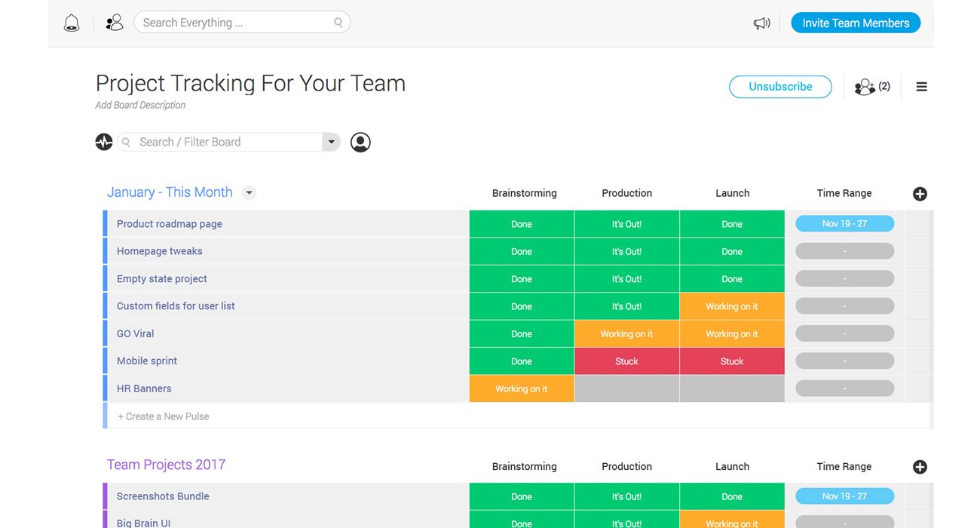Viewport: 980px width, 528px height.
Task: Open the board search filter dropdown arrow
Action: click(331, 142)
